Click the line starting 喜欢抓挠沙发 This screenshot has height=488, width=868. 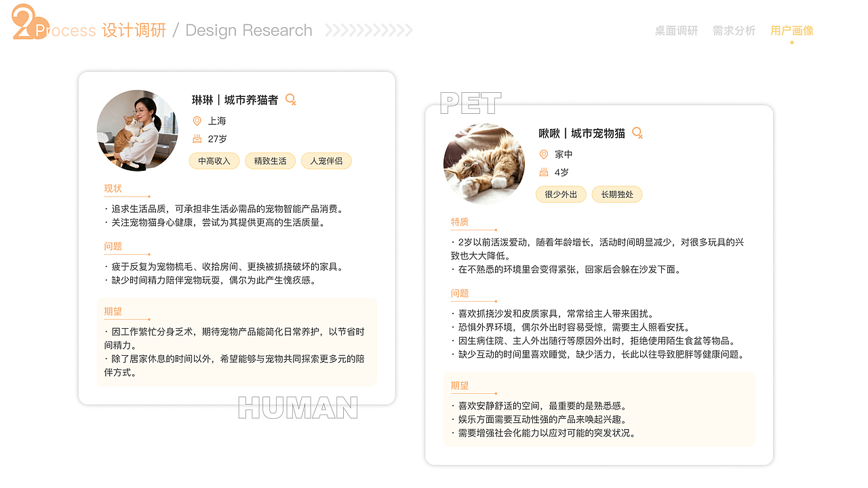click(553, 314)
